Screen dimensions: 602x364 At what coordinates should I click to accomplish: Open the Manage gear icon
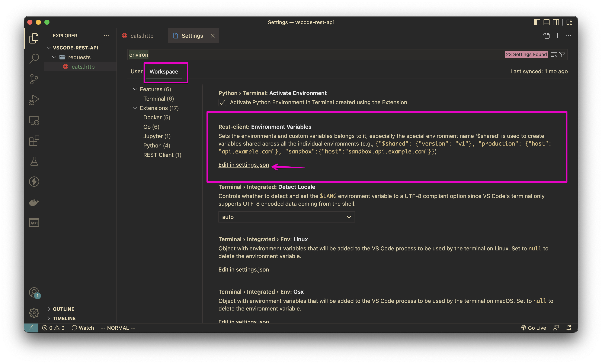[34, 313]
